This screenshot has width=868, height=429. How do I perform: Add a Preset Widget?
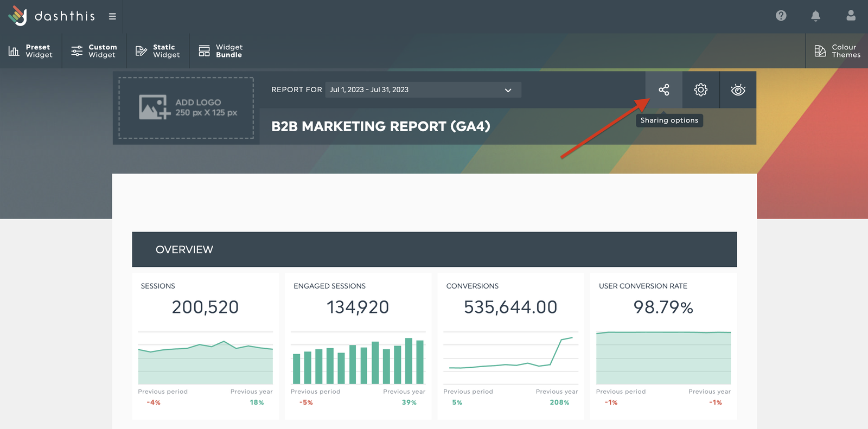click(31, 51)
